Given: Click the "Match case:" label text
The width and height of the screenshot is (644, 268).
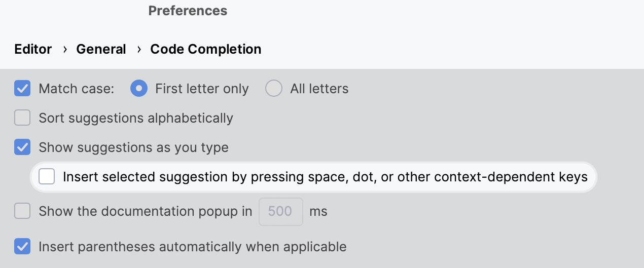Looking at the screenshot, I should point(77,89).
